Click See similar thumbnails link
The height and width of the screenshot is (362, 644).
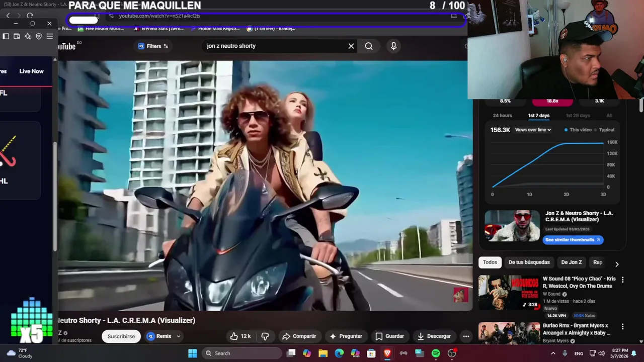(x=573, y=240)
